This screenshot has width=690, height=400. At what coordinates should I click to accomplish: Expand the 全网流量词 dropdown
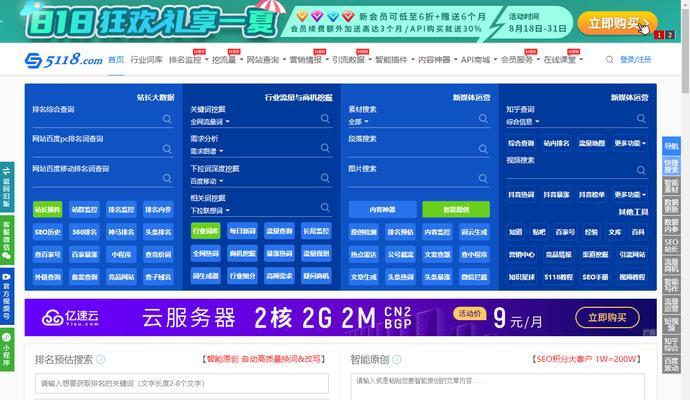coord(210,122)
